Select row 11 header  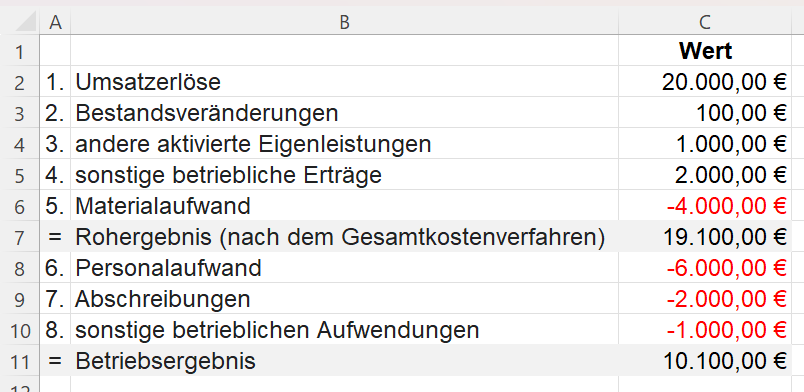tap(20, 361)
